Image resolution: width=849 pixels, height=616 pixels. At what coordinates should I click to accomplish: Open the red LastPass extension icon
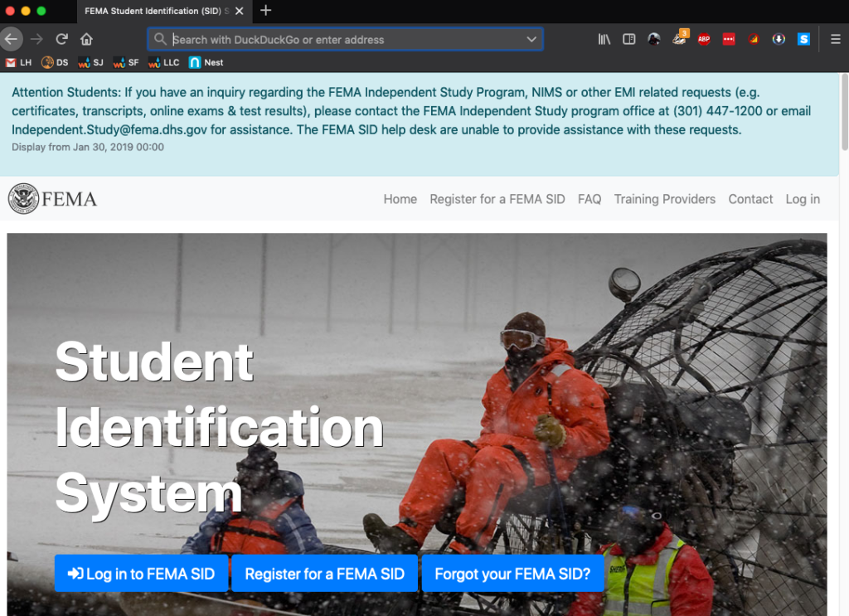pos(729,39)
